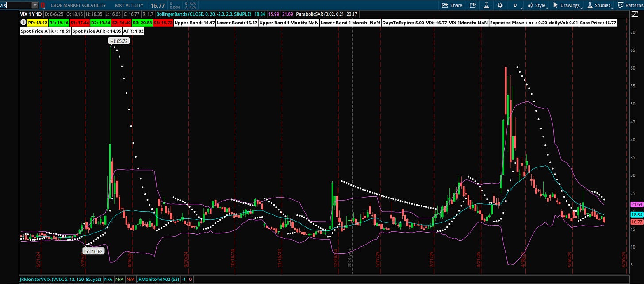The width and height of the screenshot is (644, 284).
Task: Click the red 16.77 last price axis tag
Action: (636, 222)
